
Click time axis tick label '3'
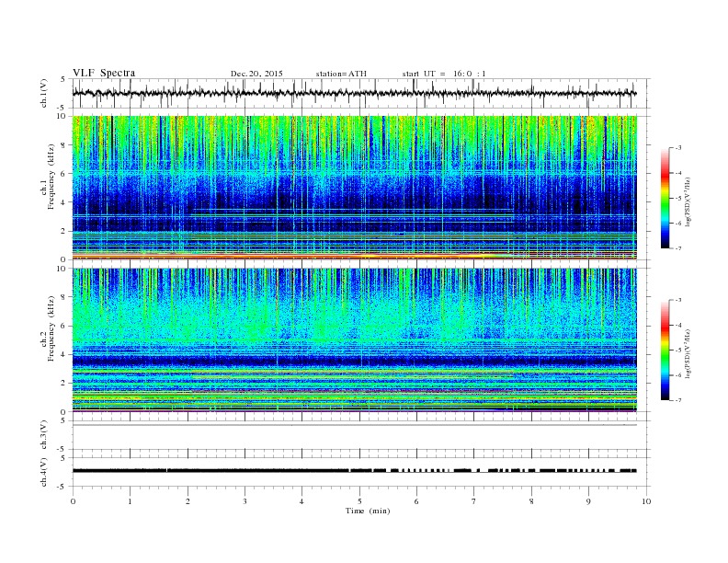pyautogui.click(x=245, y=501)
